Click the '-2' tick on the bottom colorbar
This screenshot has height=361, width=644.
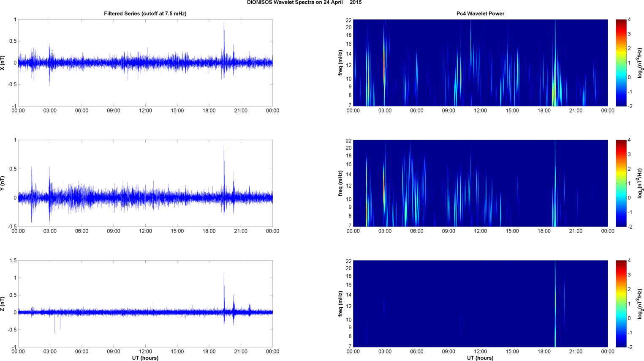629,347
